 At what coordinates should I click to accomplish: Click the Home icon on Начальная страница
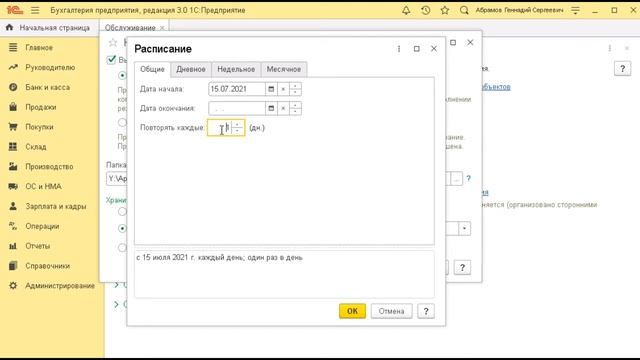pyautogui.click(x=9, y=27)
